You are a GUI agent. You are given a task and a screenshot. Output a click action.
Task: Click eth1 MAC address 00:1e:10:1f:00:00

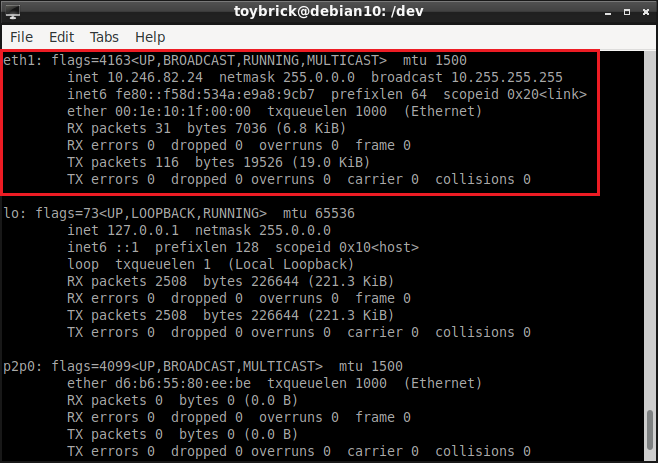tap(183, 111)
